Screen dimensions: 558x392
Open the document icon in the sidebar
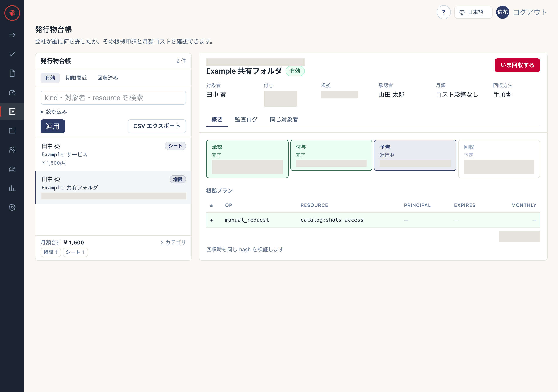[12, 73]
